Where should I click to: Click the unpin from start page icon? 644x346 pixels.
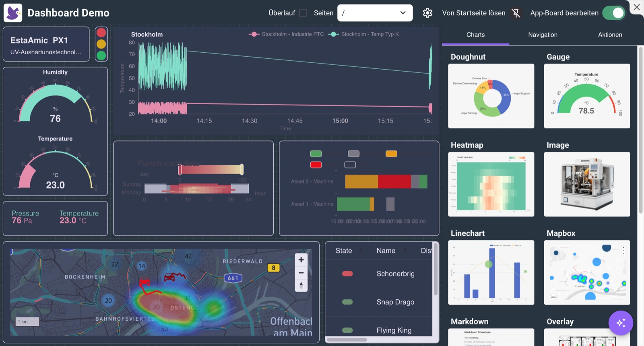pyautogui.click(x=516, y=13)
